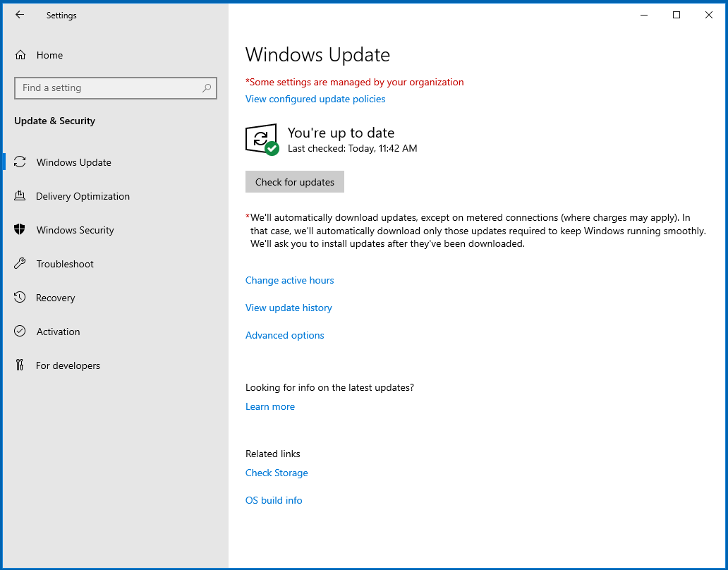Open OS build info link
This screenshot has width=728, height=570.
[x=274, y=500]
